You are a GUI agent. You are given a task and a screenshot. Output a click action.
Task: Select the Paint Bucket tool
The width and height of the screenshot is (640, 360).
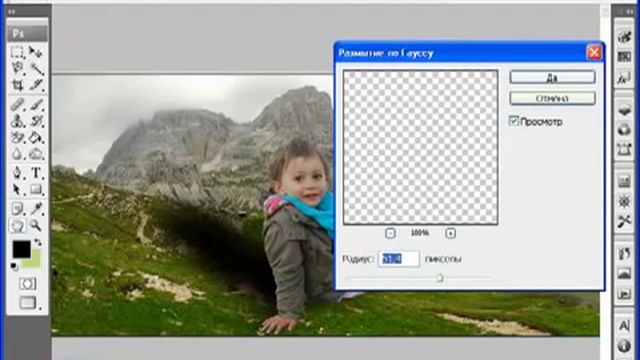click(36, 138)
